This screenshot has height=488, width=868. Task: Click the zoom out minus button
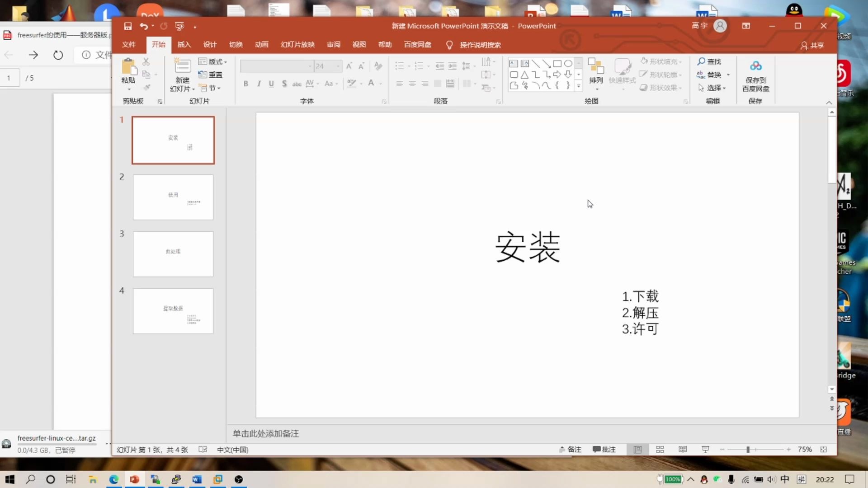click(x=722, y=450)
